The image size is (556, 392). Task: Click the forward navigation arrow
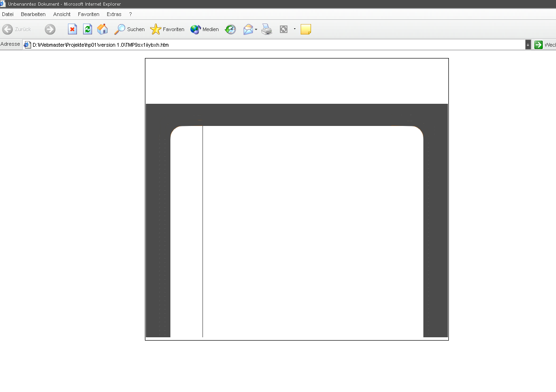[x=50, y=29]
